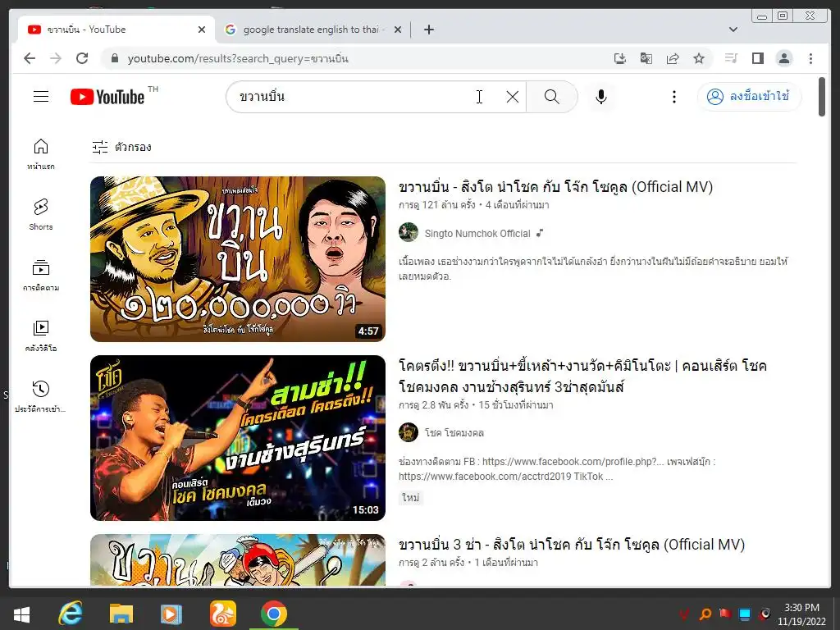Open library คลังวิดีโอ in sidebar

coord(41,336)
